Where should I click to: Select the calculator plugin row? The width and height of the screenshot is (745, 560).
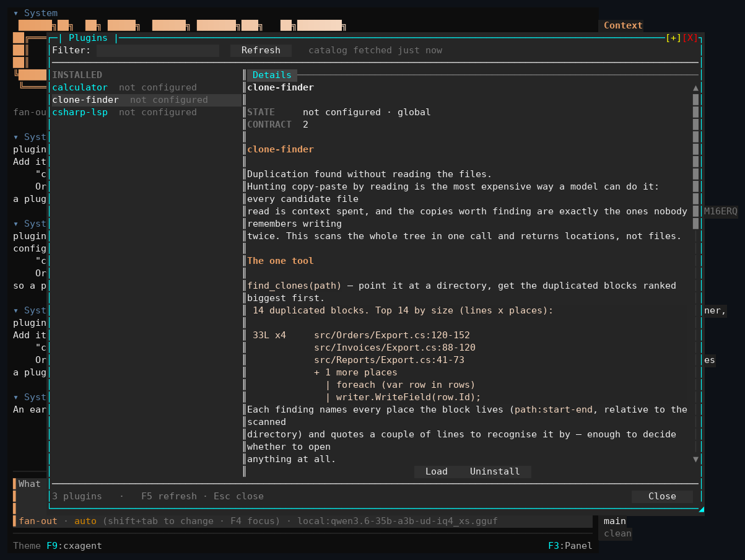pyautogui.click(x=146, y=87)
